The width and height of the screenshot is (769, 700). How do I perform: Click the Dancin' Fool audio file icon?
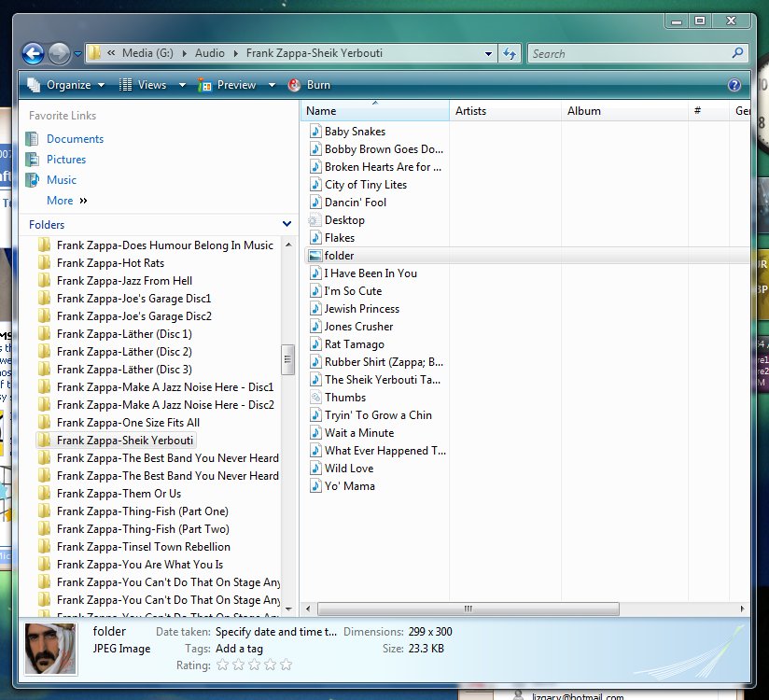[315, 203]
